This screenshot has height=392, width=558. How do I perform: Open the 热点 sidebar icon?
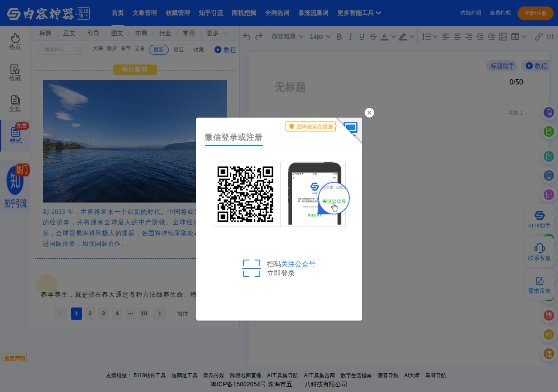pyautogui.click(x=15, y=41)
